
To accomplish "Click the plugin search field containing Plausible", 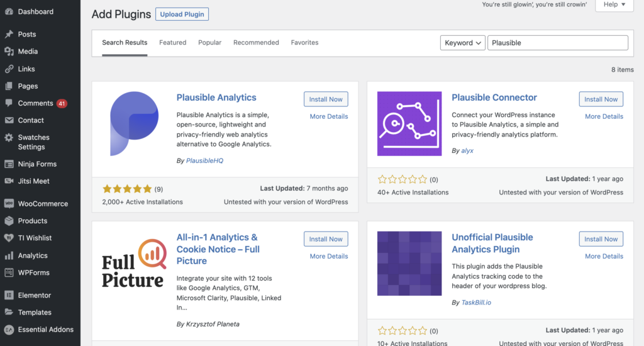I will [557, 43].
